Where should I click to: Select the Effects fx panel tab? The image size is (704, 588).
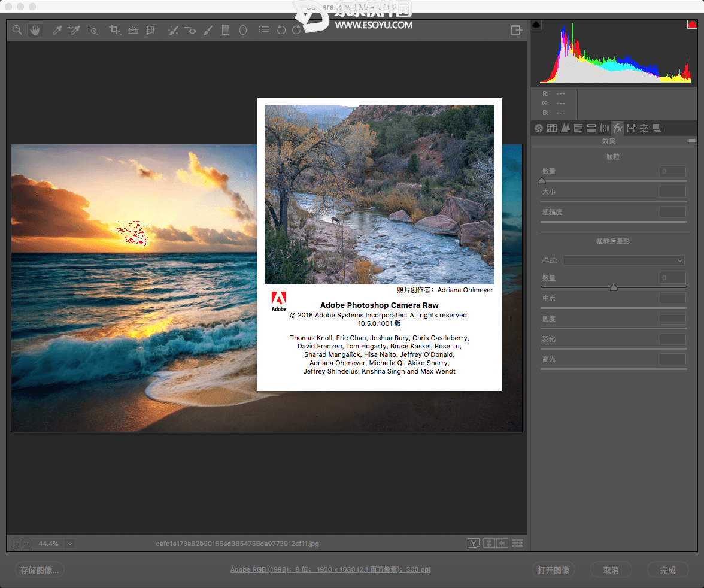[618, 129]
